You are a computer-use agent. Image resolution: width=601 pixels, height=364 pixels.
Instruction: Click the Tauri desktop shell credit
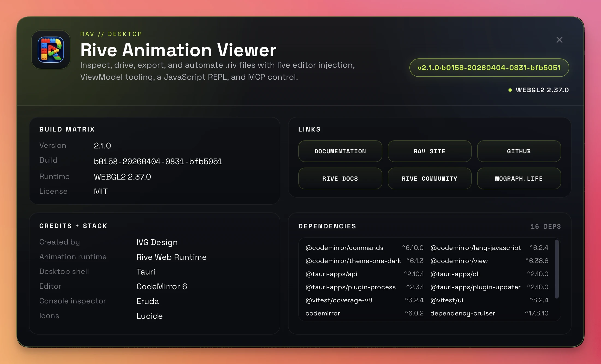click(x=146, y=272)
